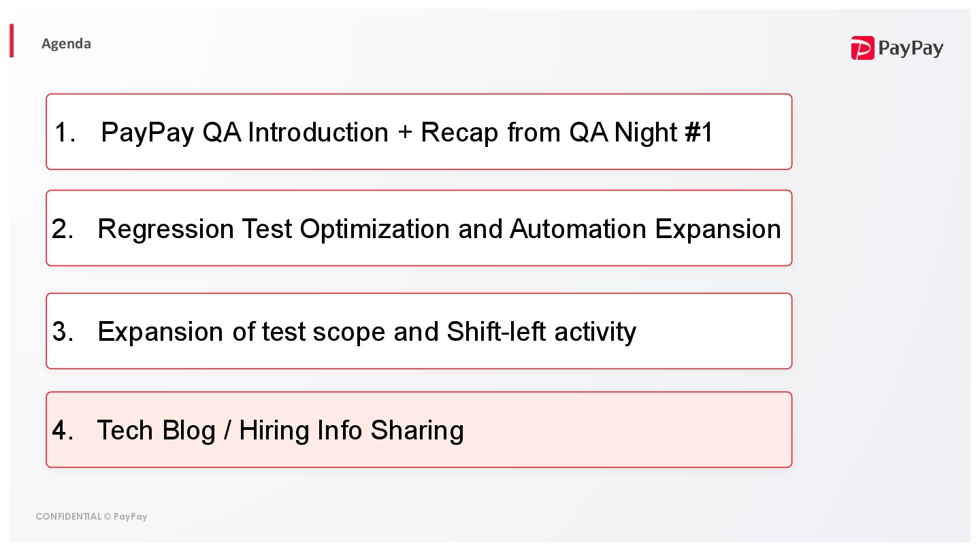Image resolution: width=980 pixels, height=551 pixels.
Task: Click the number 2 list marker
Action: click(x=62, y=230)
